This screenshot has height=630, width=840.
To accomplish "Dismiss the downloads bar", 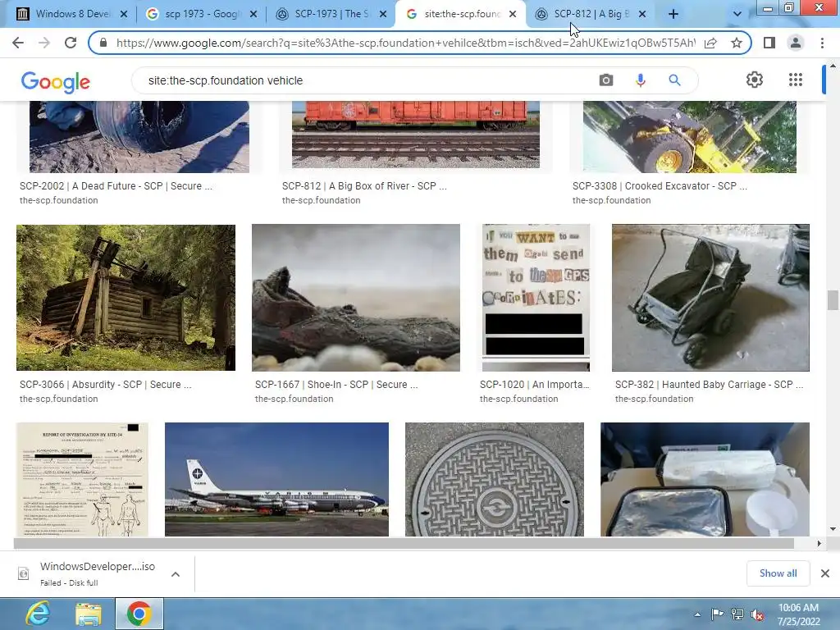I will pos(825,573).
